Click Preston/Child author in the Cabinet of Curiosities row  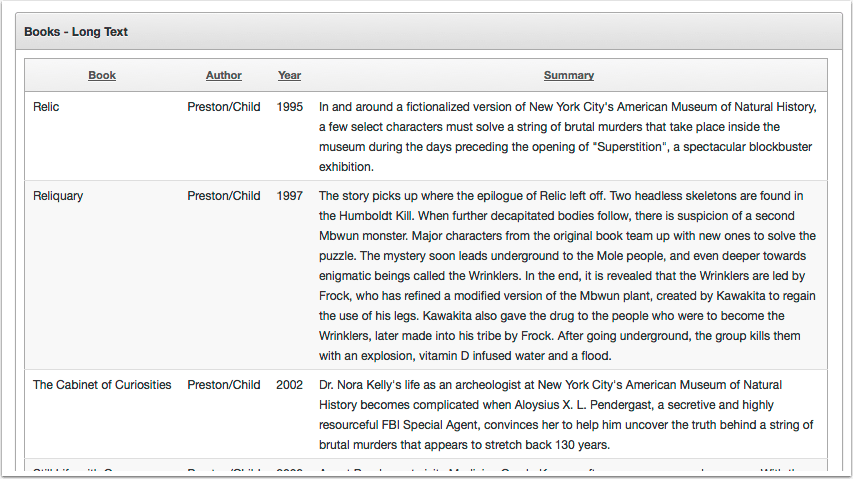point(224,385)
